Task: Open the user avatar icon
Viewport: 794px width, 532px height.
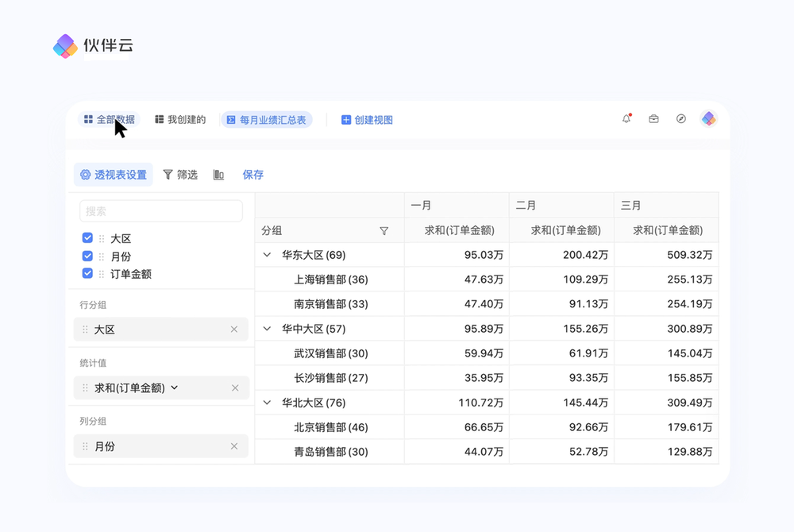Action: (x=708, y=119)
